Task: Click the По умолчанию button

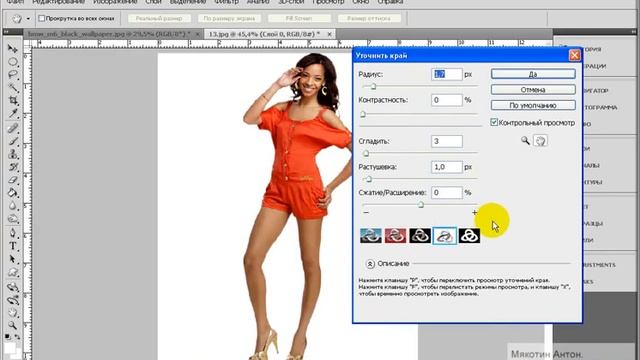Action: (x=533, y=105)
